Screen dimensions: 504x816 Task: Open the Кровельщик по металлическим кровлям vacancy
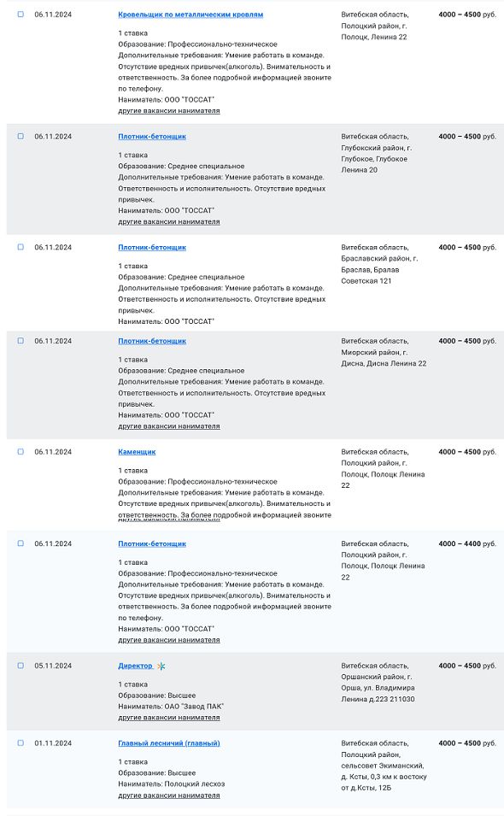pos(190,14)
